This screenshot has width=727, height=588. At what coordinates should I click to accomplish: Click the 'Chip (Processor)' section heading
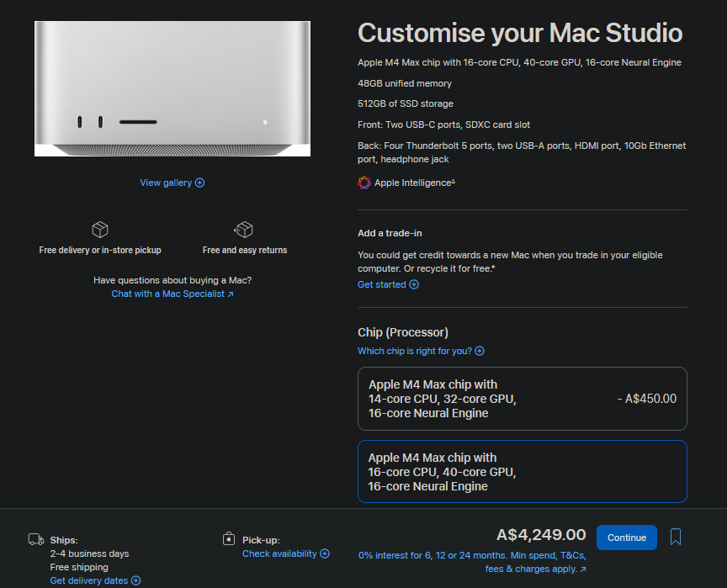tap(403, 332)
